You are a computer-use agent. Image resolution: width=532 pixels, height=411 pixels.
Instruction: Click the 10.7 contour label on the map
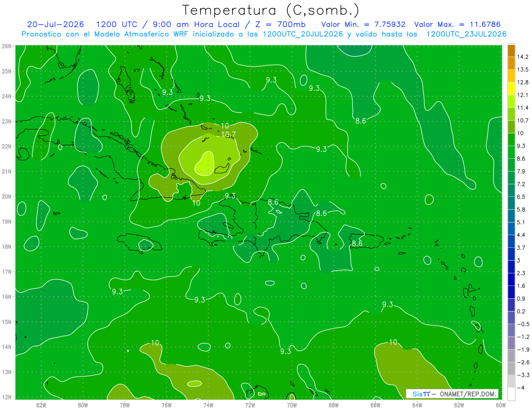point(228,134)
